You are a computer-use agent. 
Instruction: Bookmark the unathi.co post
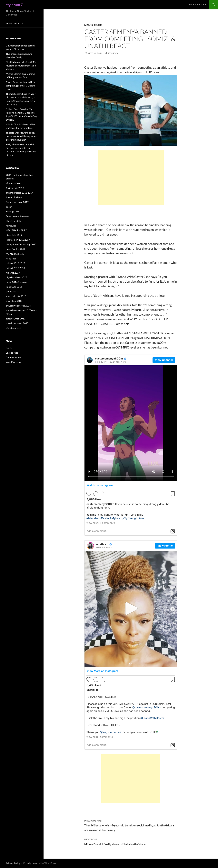click(x=173, y=679)
